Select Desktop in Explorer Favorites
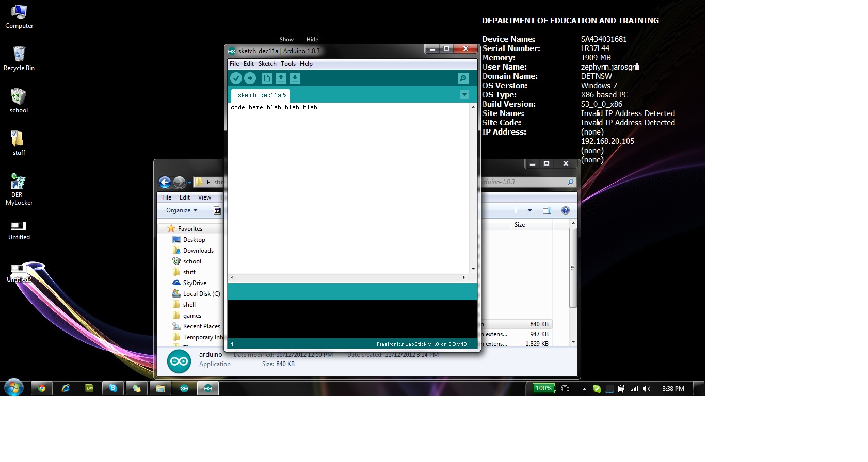This screenshot has height=462, width=868. (194, 240)
